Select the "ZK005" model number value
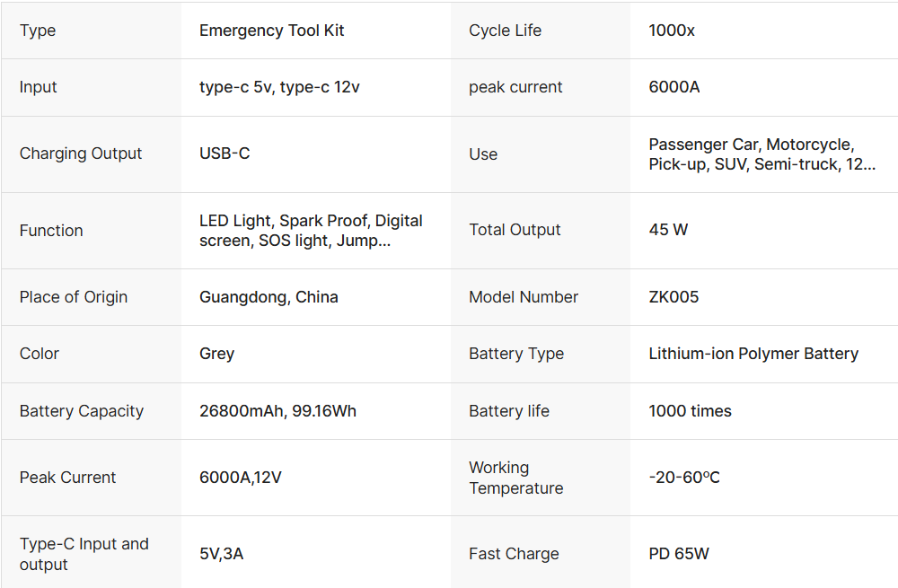This screenshot has height=588, width=898. pos(673,297)
